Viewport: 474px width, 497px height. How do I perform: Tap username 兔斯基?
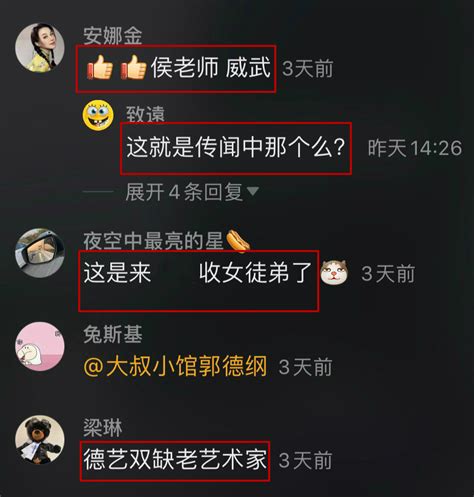tap(113, 334)
